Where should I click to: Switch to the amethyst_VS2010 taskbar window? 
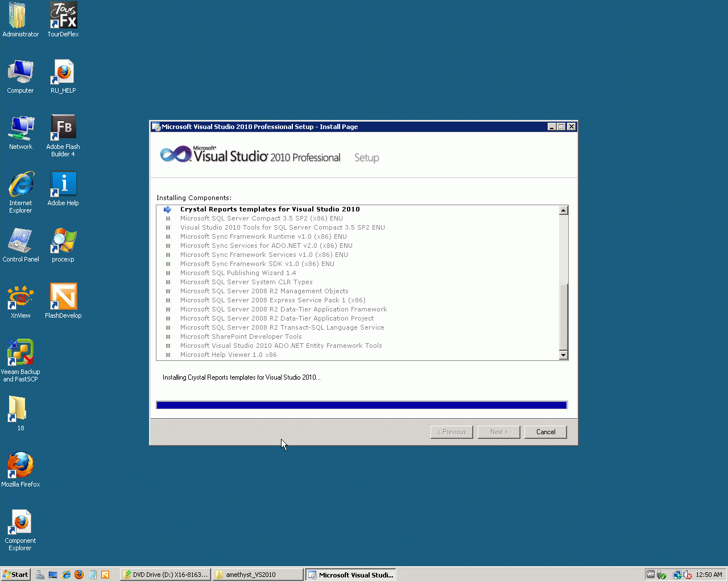tap(258, 575)
